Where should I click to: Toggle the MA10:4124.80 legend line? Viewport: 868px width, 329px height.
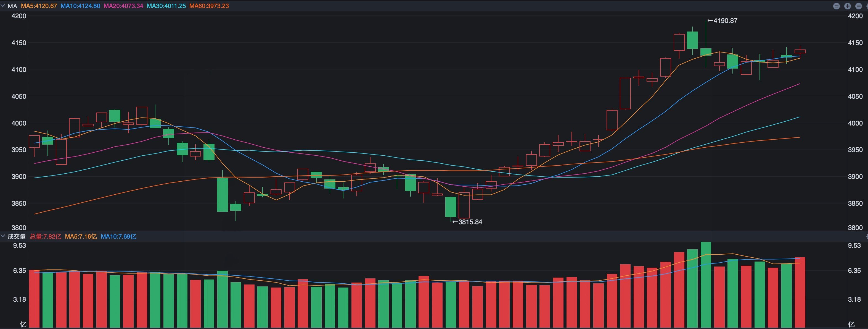point(80,6)
